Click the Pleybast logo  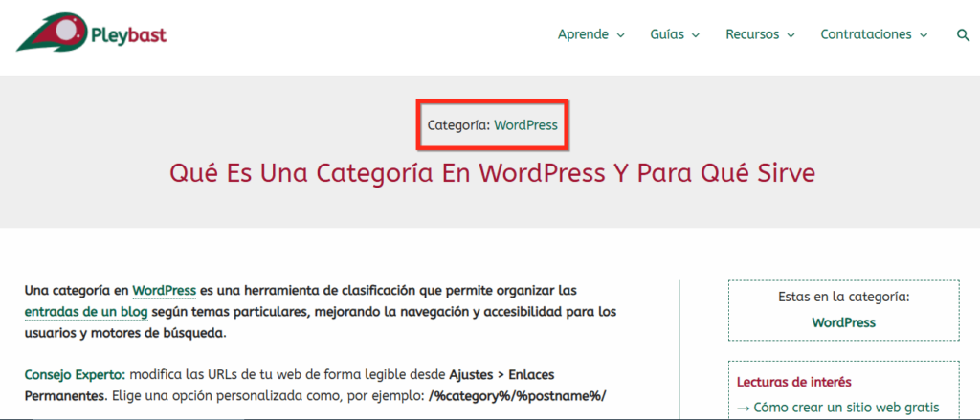(x=91, y=34)
